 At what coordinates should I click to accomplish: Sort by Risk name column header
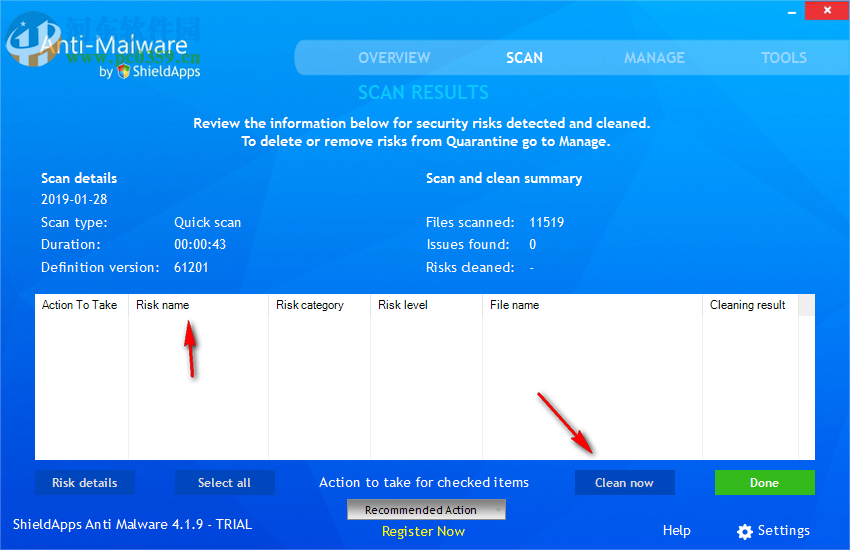point(198,305)
